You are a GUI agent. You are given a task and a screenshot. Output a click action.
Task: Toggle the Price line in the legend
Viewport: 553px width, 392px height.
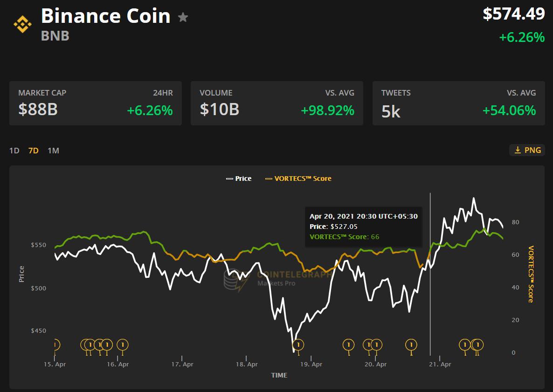(239, 179)
